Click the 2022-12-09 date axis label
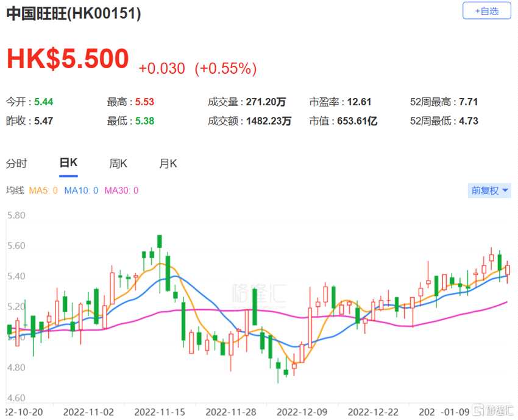Screen dimensions: 518x420 click(x=302, y=412)
